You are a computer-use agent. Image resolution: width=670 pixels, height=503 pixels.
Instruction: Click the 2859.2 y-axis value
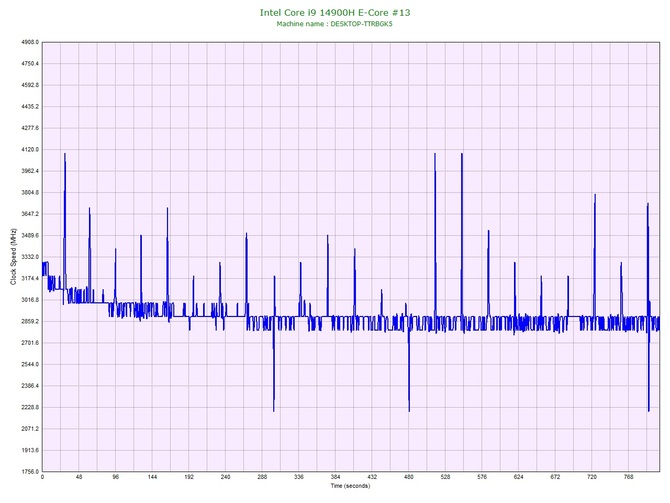pos(30,321)
